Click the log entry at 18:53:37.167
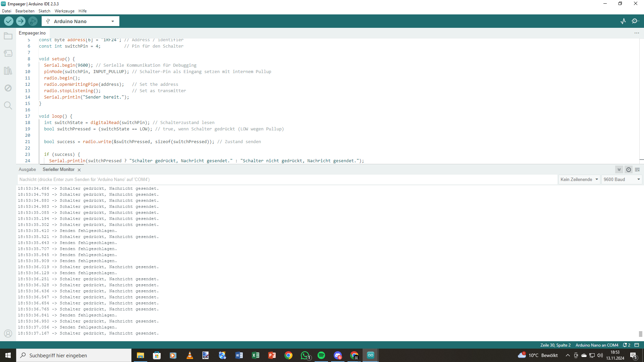This screenshot has width=644, height=362. click(88, 333)
